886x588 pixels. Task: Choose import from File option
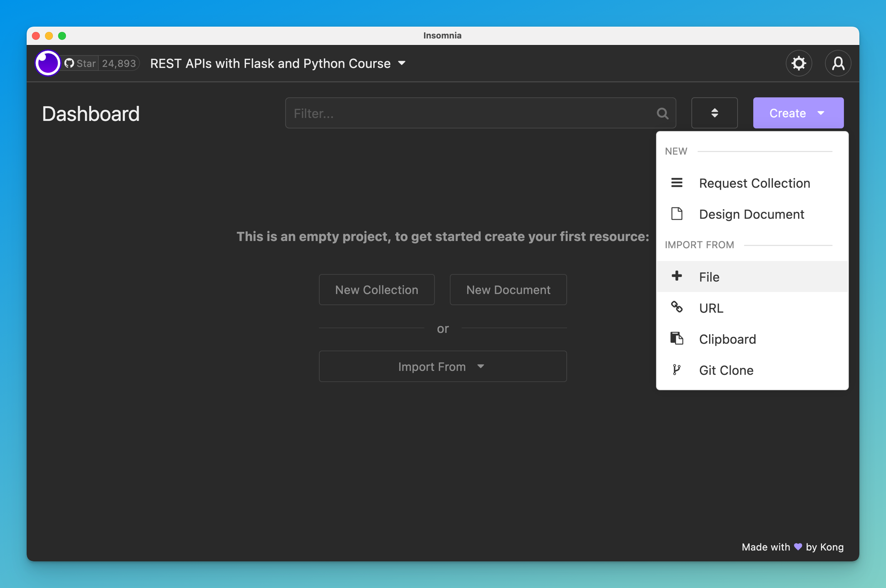tap(709, 277)
